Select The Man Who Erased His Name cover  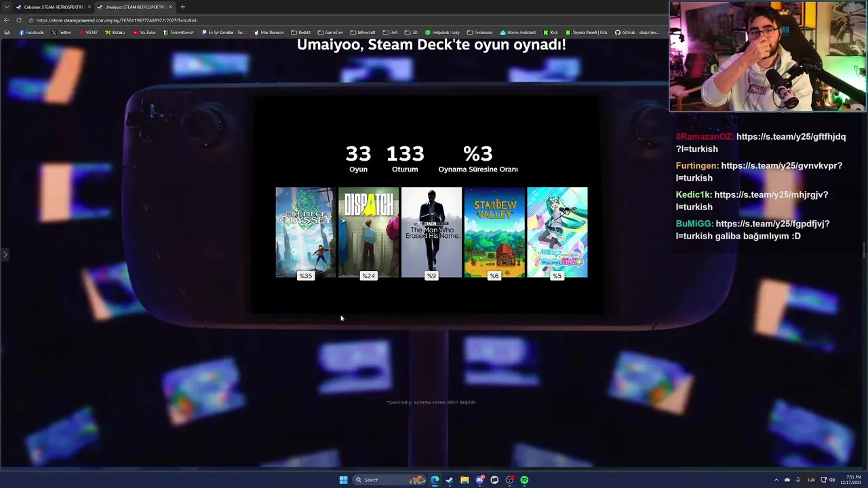(x=431, y=232)
